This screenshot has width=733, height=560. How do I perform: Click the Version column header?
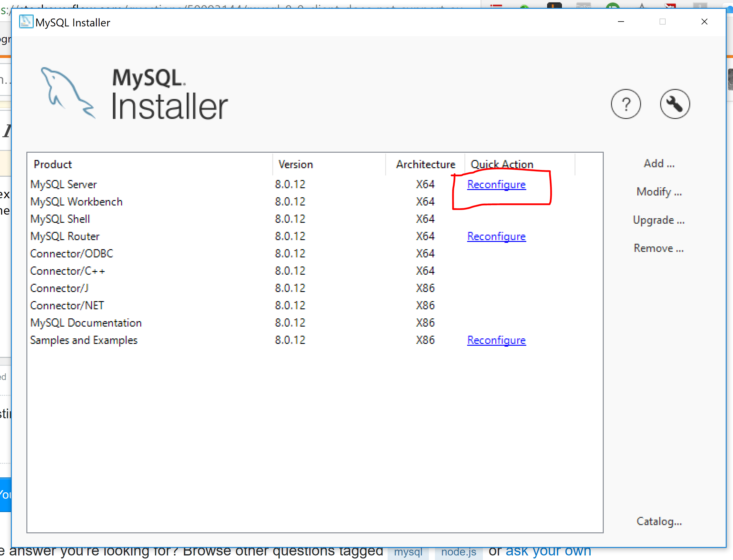pyautogui.click(x=295, y=164)
